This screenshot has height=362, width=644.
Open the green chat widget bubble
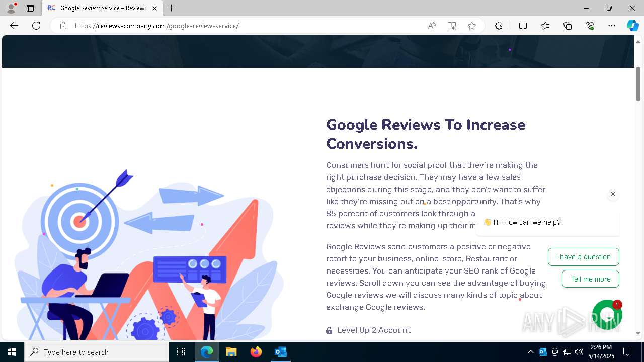pyautogui.click(x=607, y=315)
